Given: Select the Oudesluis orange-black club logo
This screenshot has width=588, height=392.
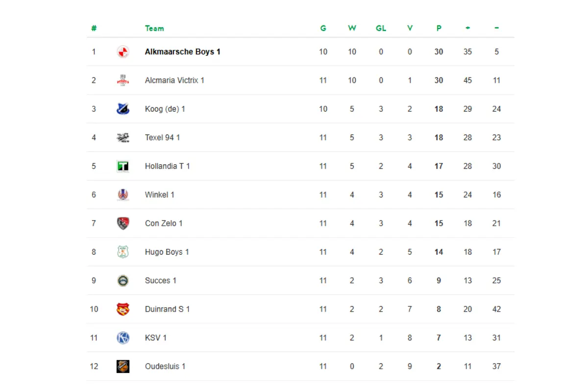Looking at the screenshot, I should click(x=123, y=366).
